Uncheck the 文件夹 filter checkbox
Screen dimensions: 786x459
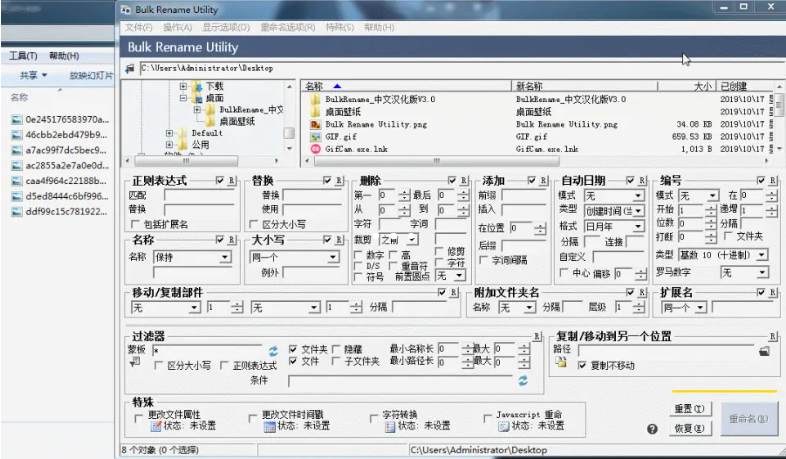[293, 349]
